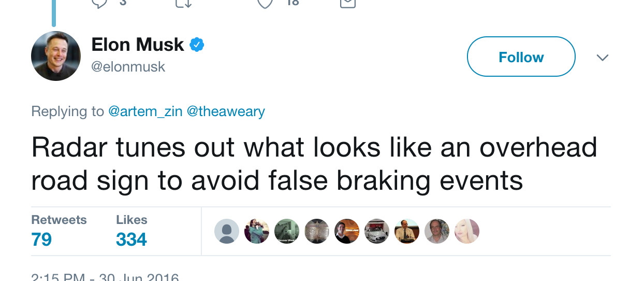Open Elon Musk's profile picture
The height and width of the screenshot is (281, 644).
(56, 56)
